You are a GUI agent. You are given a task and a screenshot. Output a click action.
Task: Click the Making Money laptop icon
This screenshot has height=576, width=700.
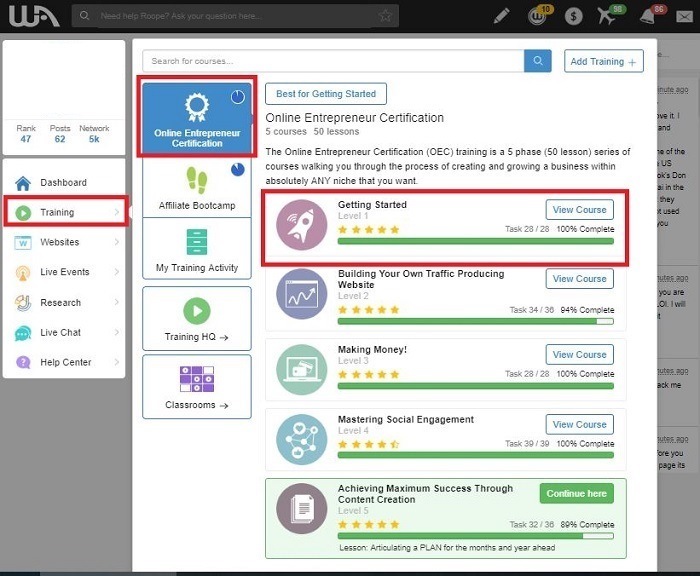302,369
